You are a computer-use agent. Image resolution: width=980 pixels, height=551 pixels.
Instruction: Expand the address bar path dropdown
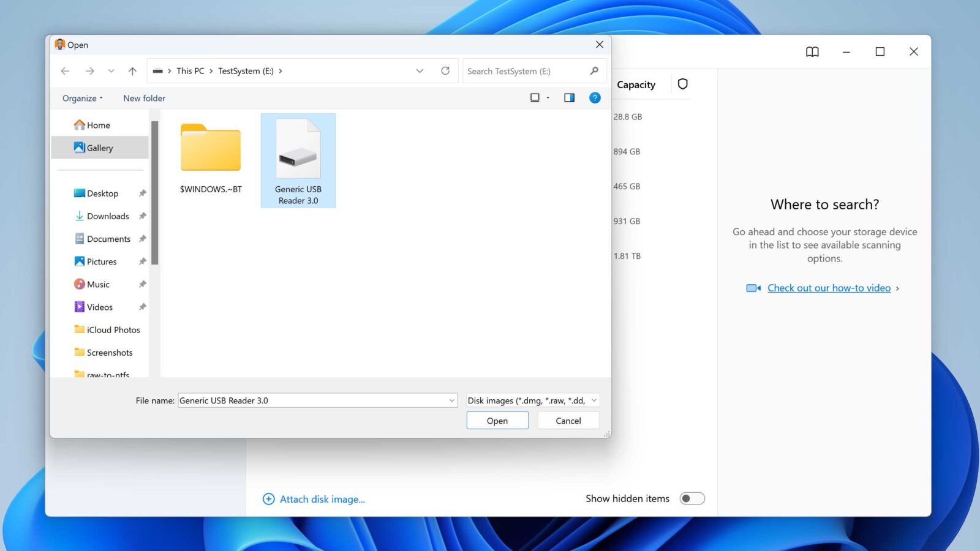[420, 71]
